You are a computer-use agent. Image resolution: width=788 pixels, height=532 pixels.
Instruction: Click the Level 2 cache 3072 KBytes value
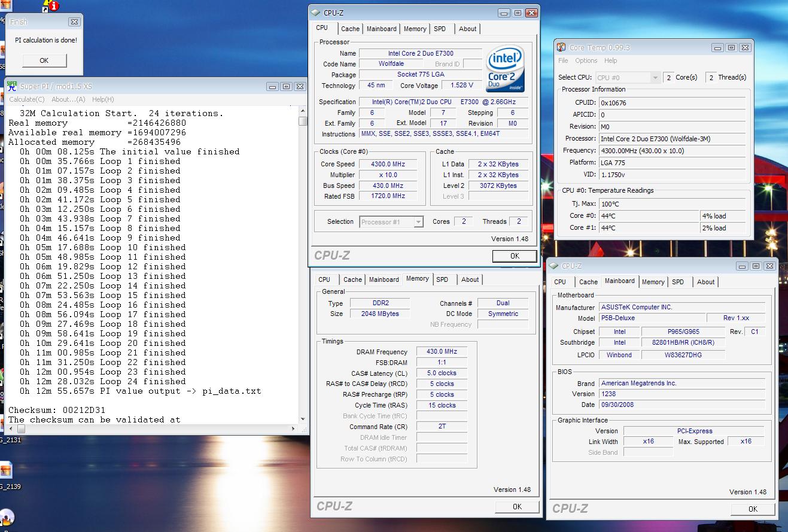(498, 186)
